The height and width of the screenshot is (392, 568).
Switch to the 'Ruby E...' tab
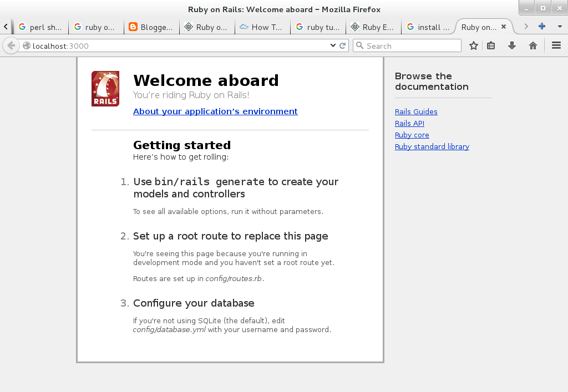click(373, 27)
